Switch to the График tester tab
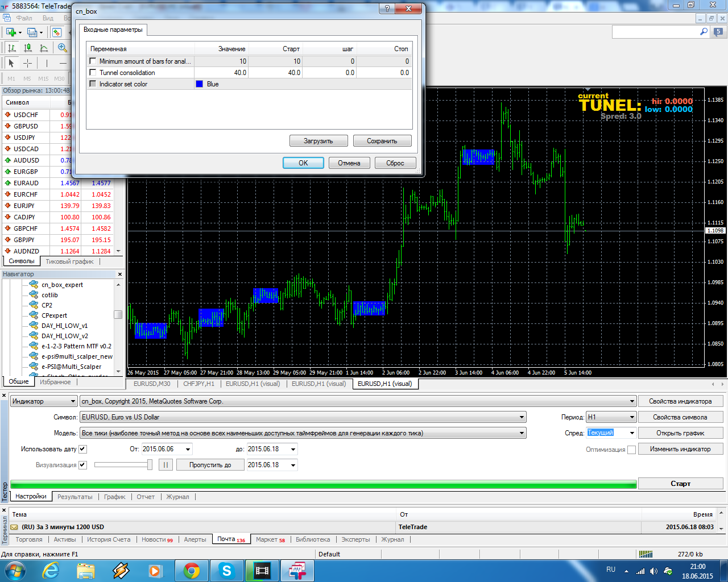Screen dimensions: 728x582 (x=115, y=497)
